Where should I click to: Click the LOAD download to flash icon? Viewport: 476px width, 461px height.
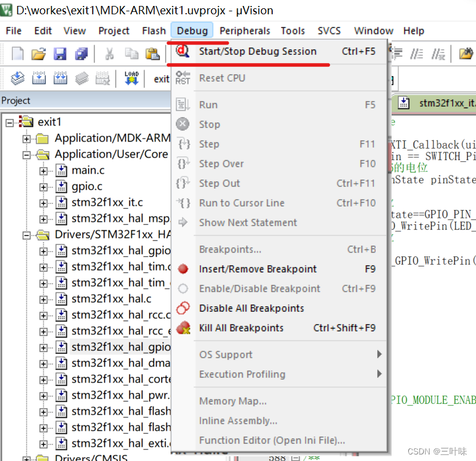click(x=131, y=78)
